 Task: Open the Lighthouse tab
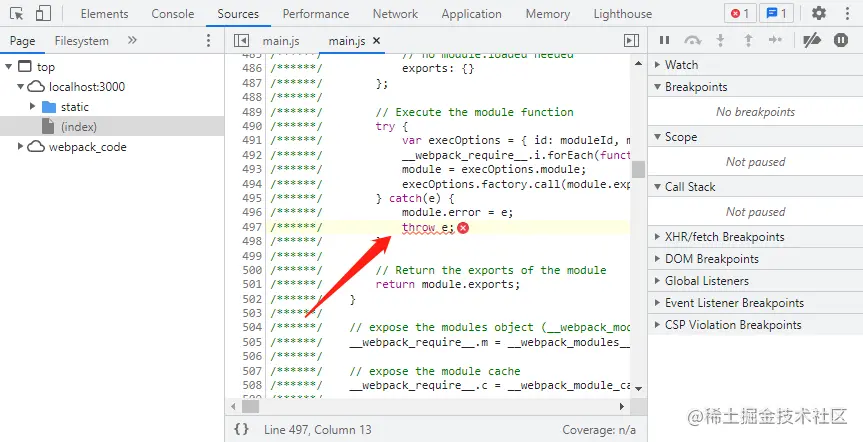[622, 14]
